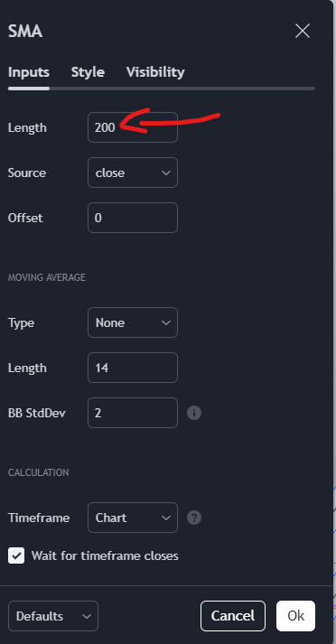Click the Length field showing 200
This screenshot has height=644, width=336.
pos(133,127)
